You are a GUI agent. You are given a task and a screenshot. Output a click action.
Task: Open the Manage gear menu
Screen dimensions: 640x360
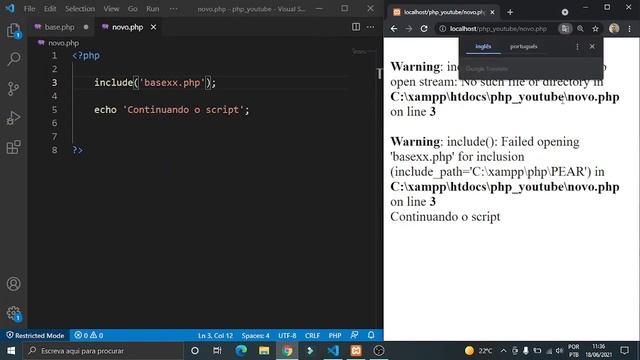[13, 313]
